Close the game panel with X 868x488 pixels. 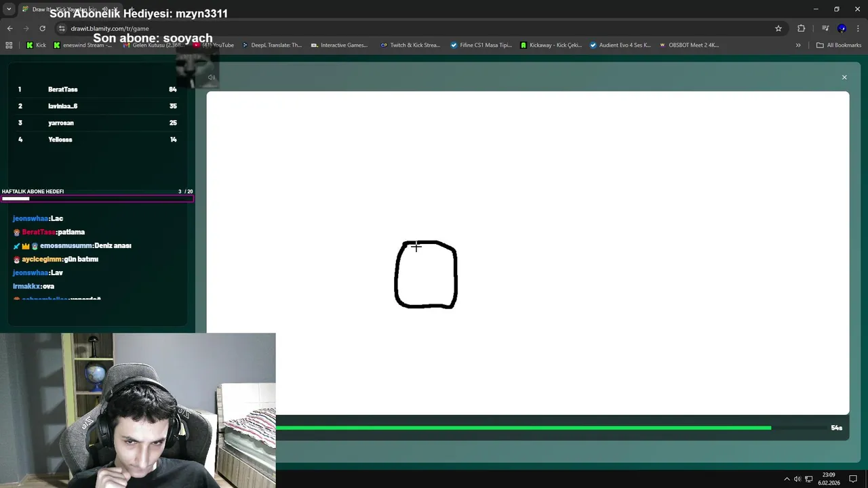(844, 77)
